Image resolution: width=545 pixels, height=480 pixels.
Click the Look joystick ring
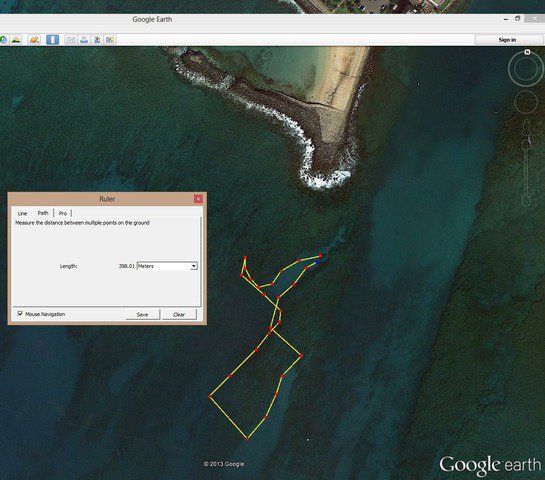tap(526, 68)
